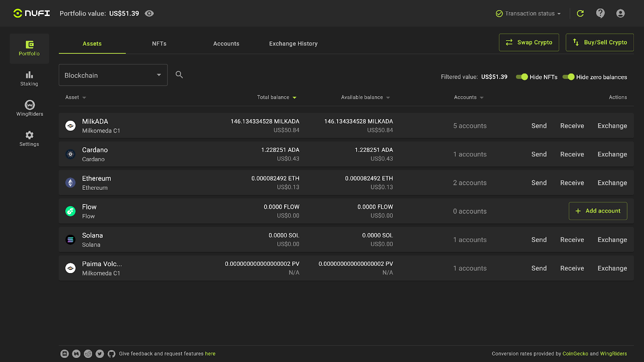Open the CoinGecko link in the footer
Screen dimensions: 644x362
point(575,354)
